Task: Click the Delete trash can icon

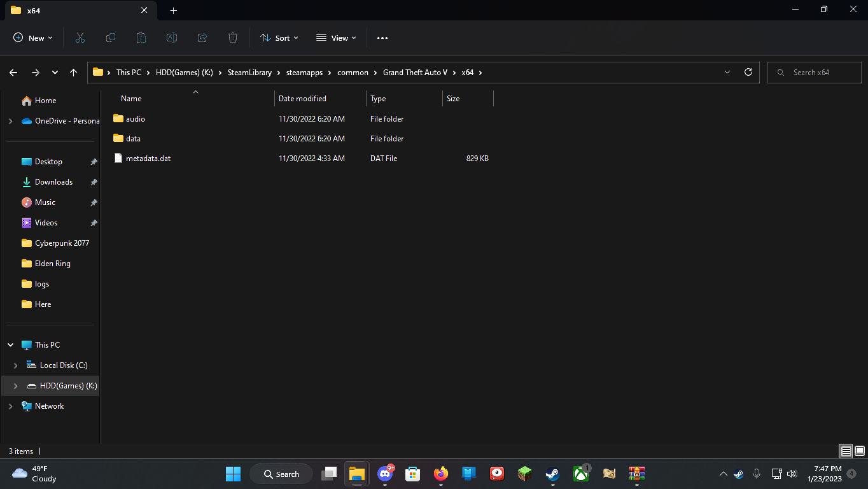Action: coord(233,38)
